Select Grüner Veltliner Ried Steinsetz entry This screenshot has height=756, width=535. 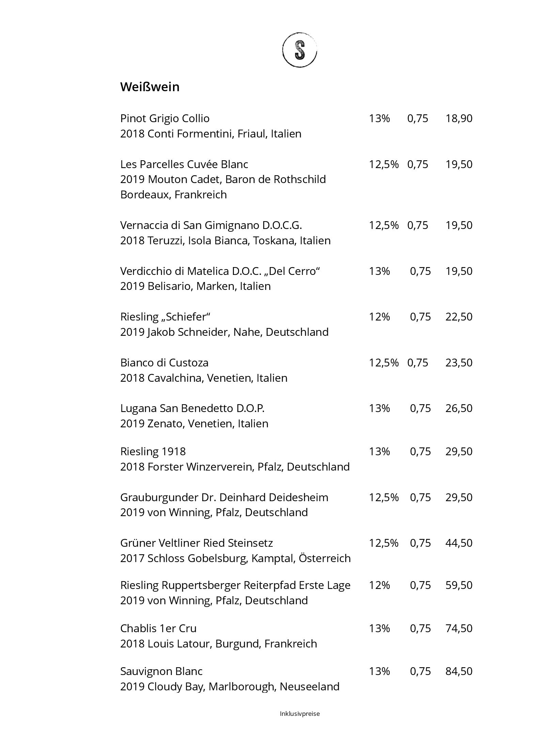pyautogui.click(x=196, y=543)
